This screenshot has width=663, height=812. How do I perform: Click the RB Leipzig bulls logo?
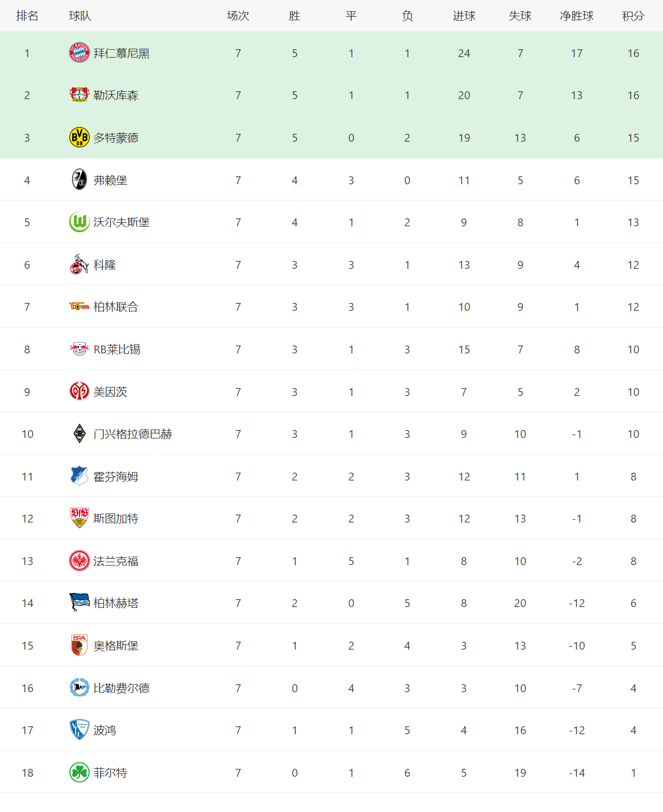(x=80, y=349)
